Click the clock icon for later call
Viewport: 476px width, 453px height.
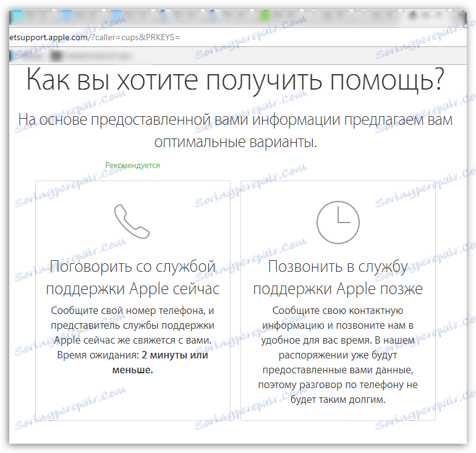pos(338,222)
